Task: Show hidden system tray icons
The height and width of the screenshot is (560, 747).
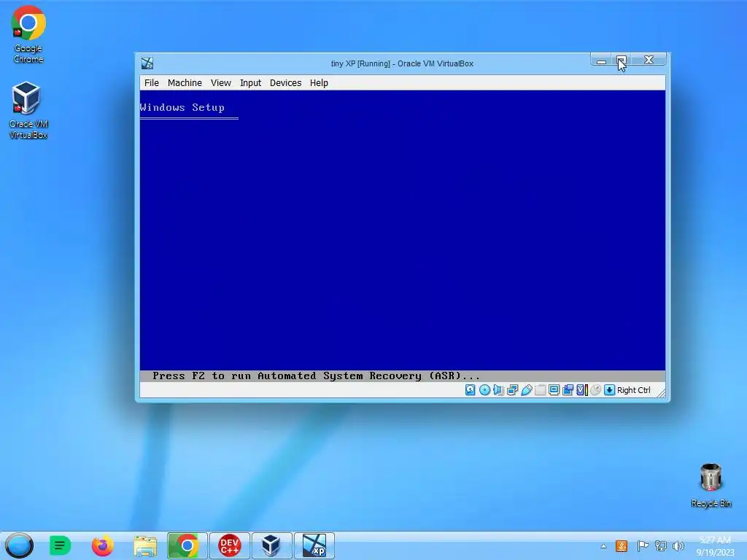Action: [x=603, y=546]
